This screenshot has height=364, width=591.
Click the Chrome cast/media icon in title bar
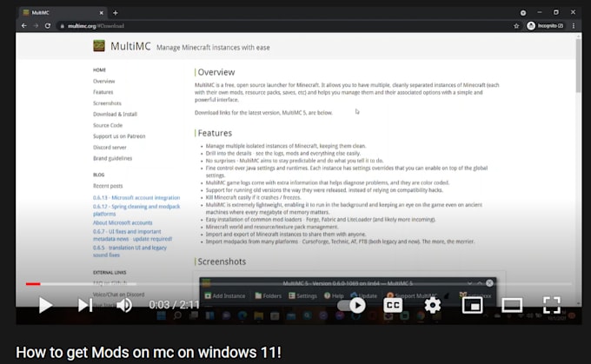point(523,13)
